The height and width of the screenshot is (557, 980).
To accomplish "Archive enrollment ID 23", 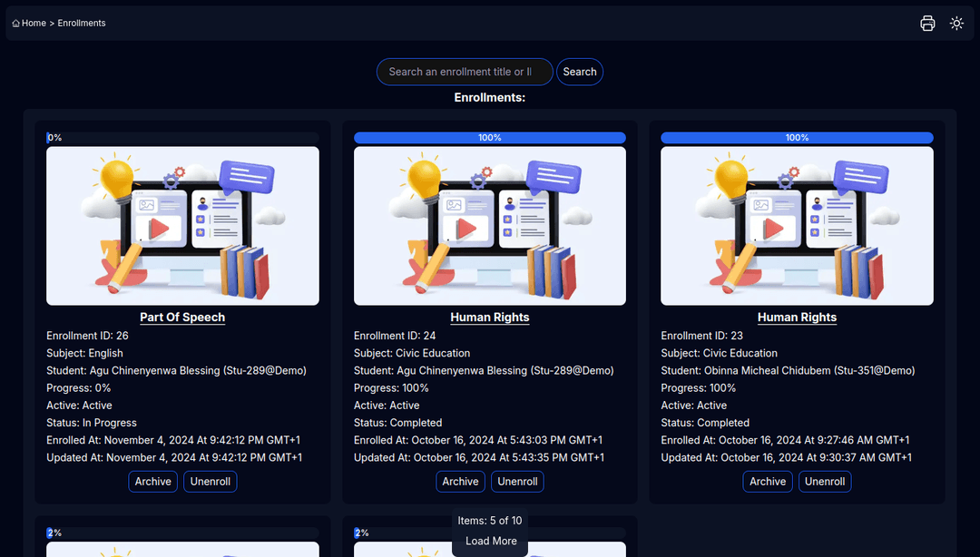I will tap(768, 482).
